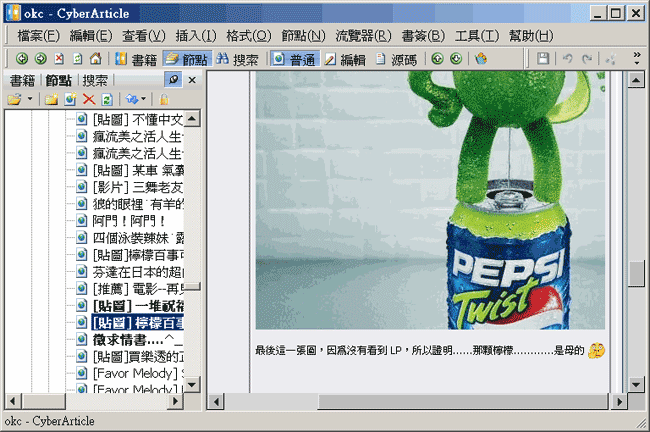The height and width of the screenshot is (432, 650).
Task: Select tree node '四個泳裝辣妹'
Action: [x=138, y=238]
